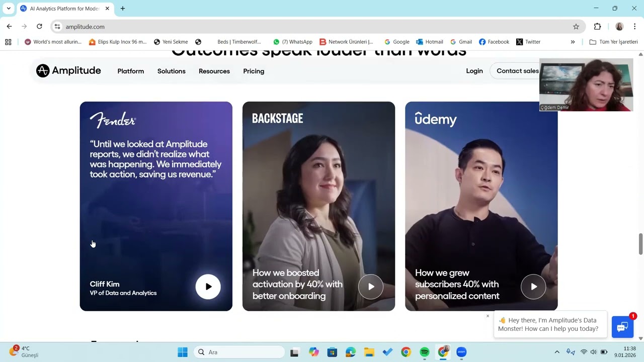The width and height of the screenshot is (644, 362).
Task: Show hidden system tray icons
Action: point(557,352)
